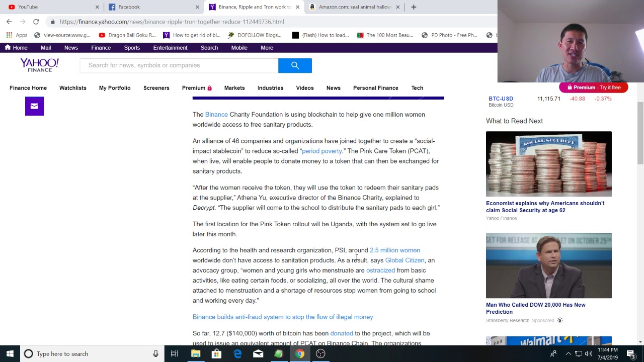
Task: Activate Cortana microphone in taskbar
Action: tap(155, 354)
